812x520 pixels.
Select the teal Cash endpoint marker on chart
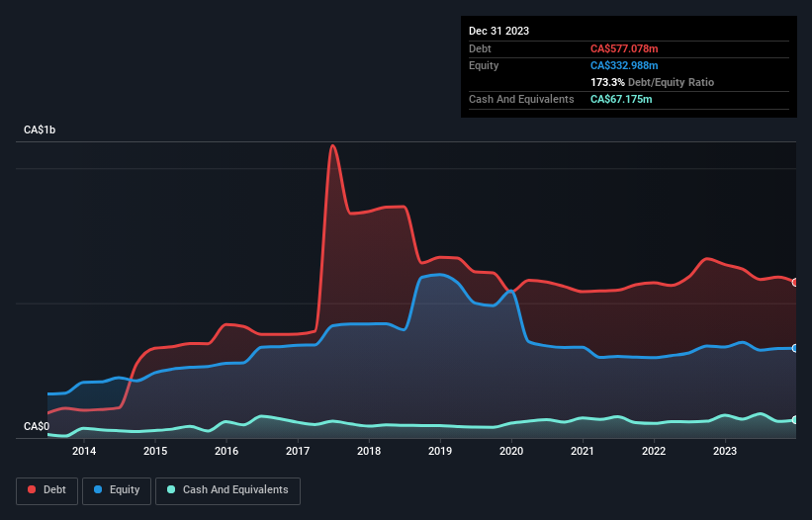pyautogui.click(x=795, y=419)
